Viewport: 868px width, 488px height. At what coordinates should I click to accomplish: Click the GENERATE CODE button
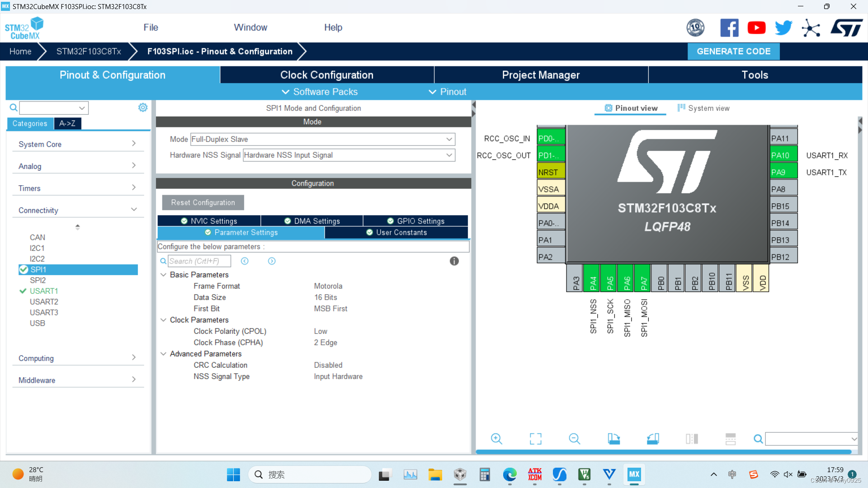coord(733,52)
